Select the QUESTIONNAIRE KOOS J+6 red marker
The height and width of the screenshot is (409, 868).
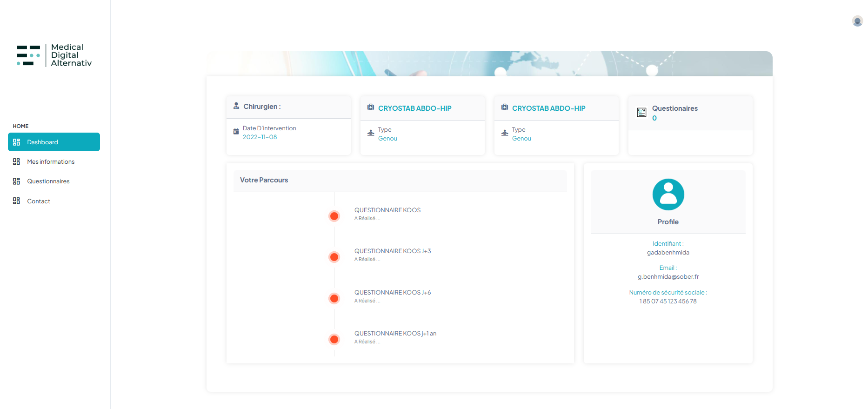point(334,298)
